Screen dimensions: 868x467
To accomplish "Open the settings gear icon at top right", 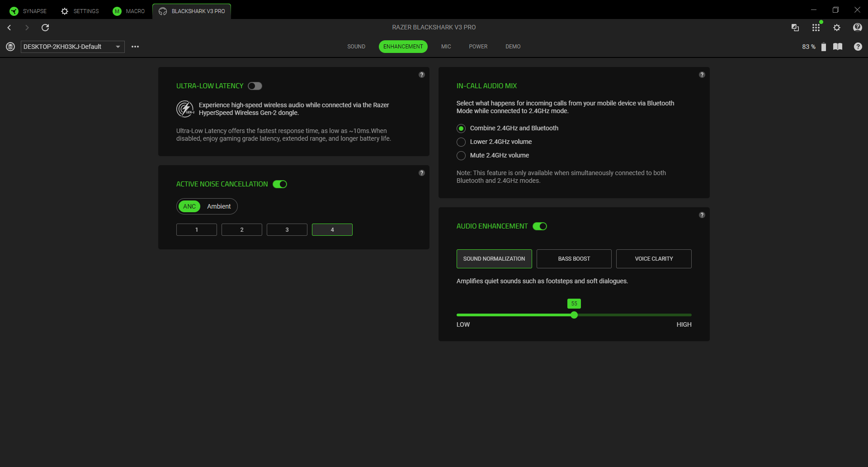I will [x=837, y=28].
